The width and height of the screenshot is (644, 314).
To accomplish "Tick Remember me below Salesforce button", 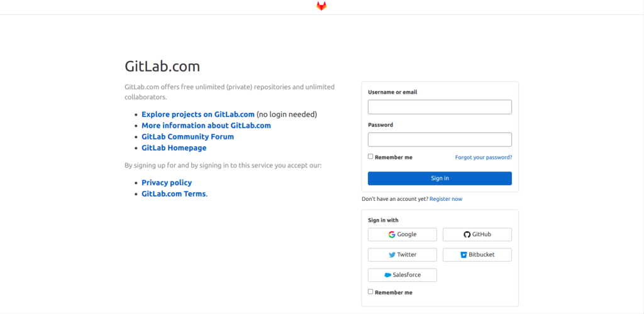I will click(x=370, y=292).
